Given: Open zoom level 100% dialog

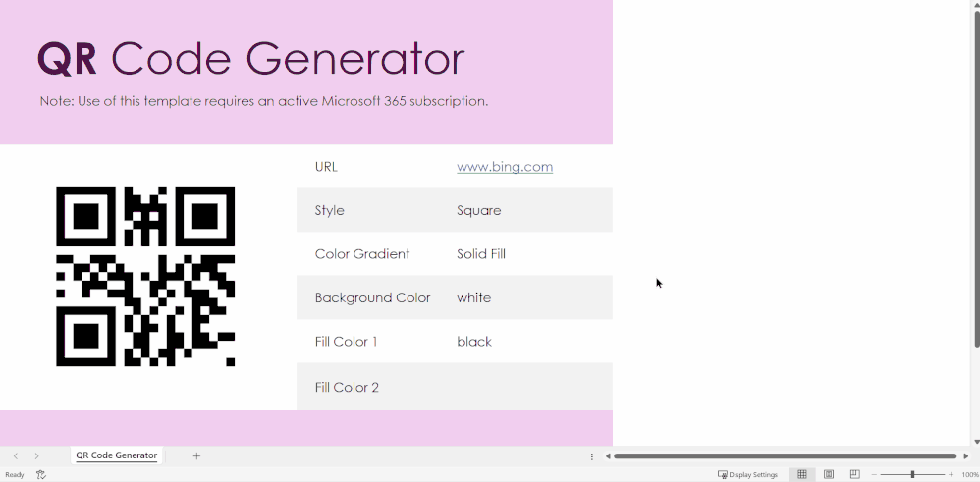Looking at the screenshot, I should pyautogui.click(x=970, y=475).
